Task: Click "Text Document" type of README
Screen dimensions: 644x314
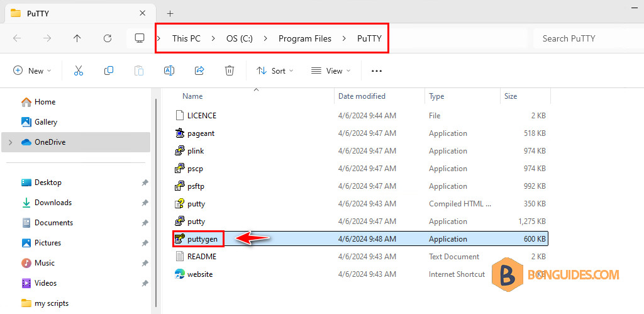Action: (454, 257)
